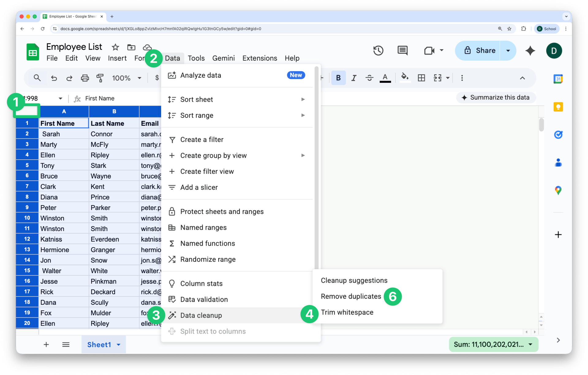Star the Employee List document
588x375 pixels.
pos(115,47)
